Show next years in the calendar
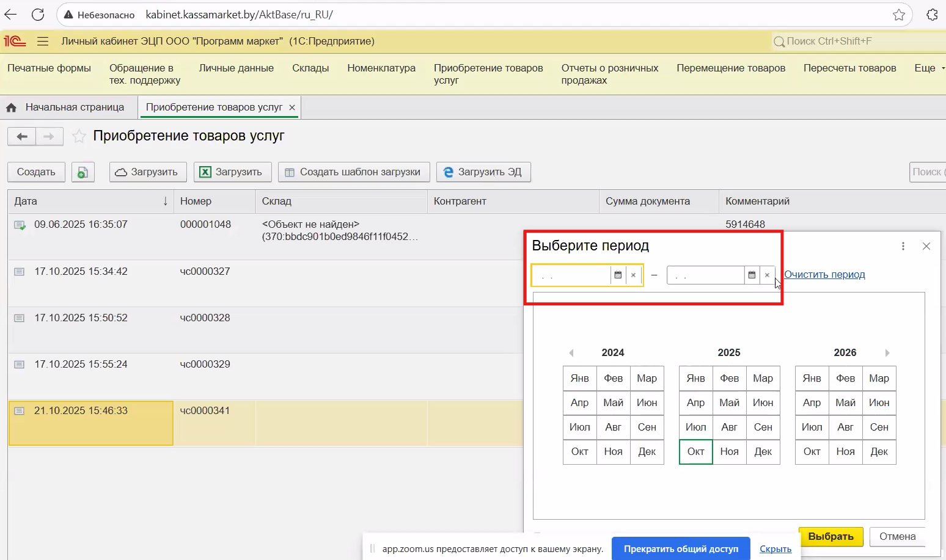This screenshot has width=946, height=560. click(887, 353)
